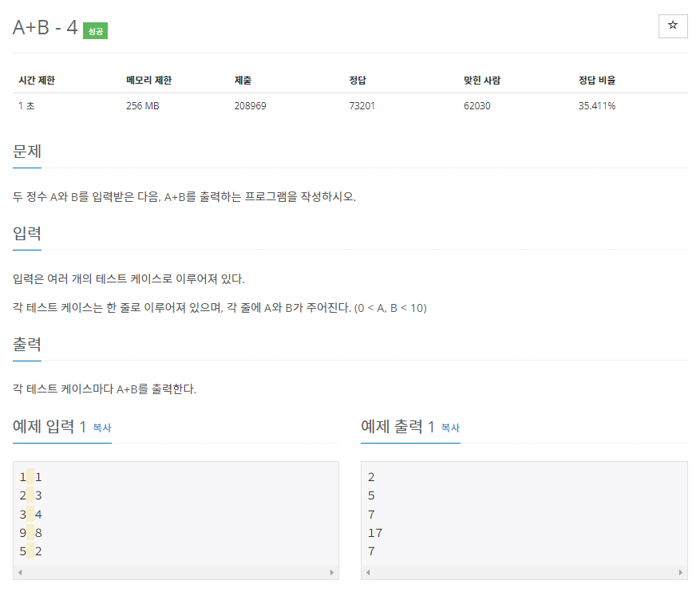
Task: Select the 정답 비율 column header
Action: [x=597, y=81]
